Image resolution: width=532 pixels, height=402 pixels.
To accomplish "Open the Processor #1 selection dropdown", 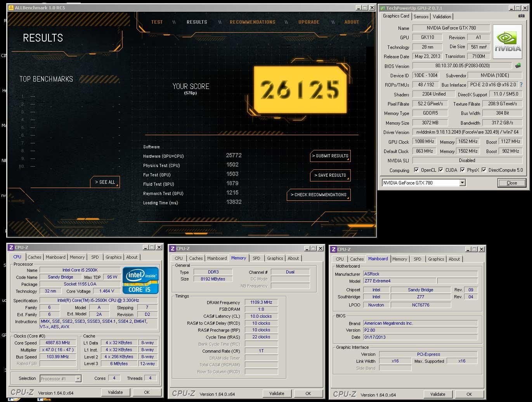I will pyautogui.click(x=78, y=378).
